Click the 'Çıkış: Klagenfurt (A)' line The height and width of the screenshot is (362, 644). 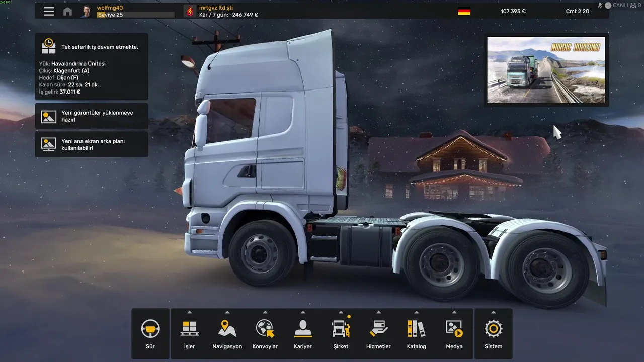pyautogui.click(x=64, y=71)
